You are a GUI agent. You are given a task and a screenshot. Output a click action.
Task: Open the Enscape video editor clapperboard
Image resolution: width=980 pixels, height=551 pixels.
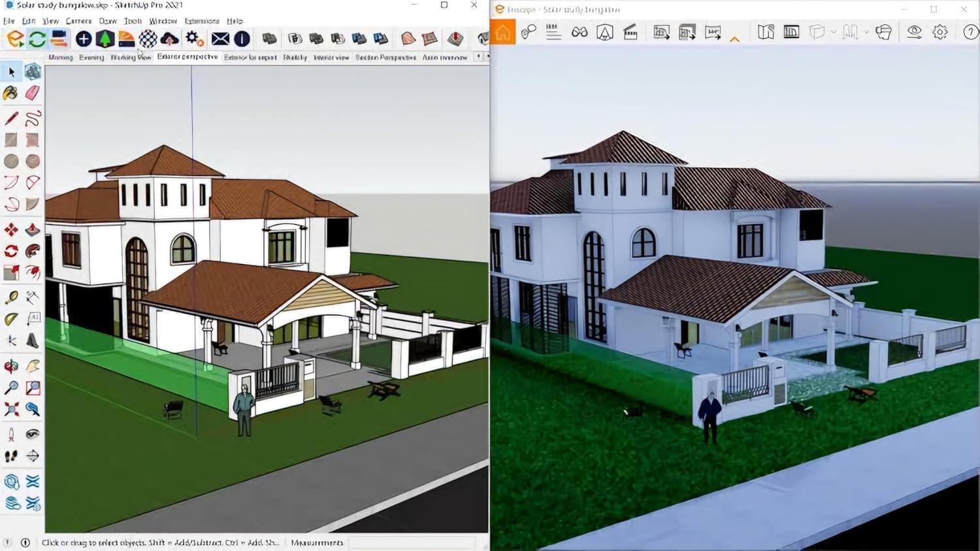[x=630, y=32]
